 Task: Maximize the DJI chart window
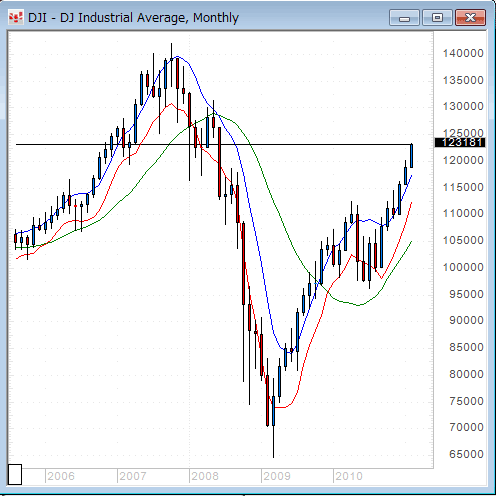pos(437,18)
